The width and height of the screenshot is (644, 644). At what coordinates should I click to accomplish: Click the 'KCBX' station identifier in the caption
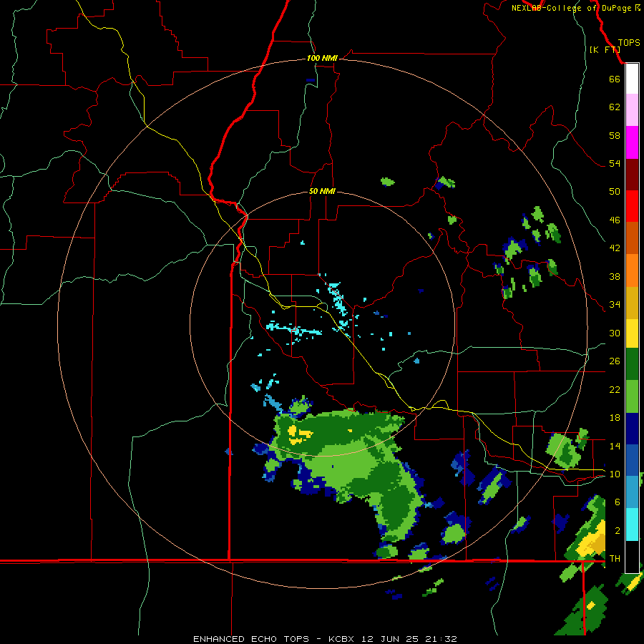341,639
